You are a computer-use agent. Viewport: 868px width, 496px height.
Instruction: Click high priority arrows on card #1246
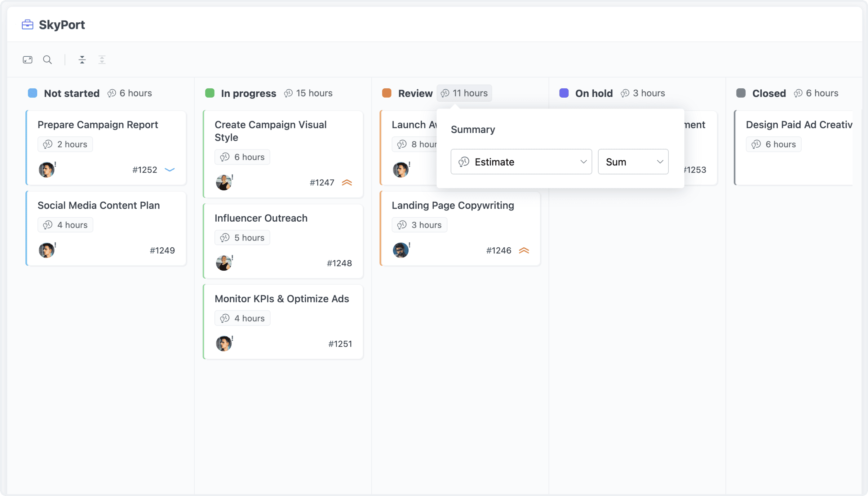click(x=524, y=251)
